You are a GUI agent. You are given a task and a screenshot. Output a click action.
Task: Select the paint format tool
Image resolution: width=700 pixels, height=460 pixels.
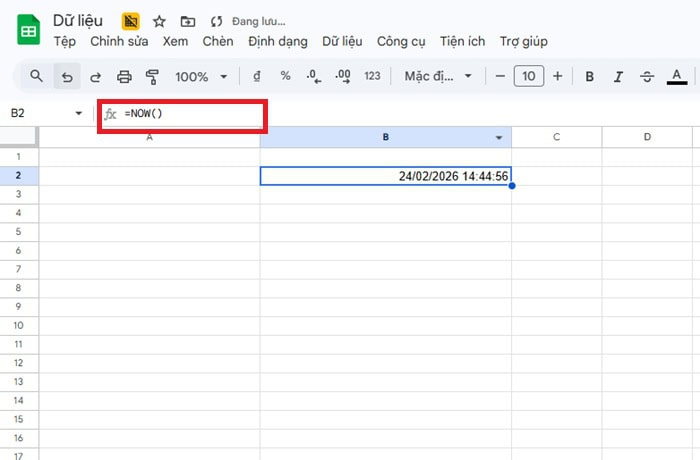click(153, 76)
